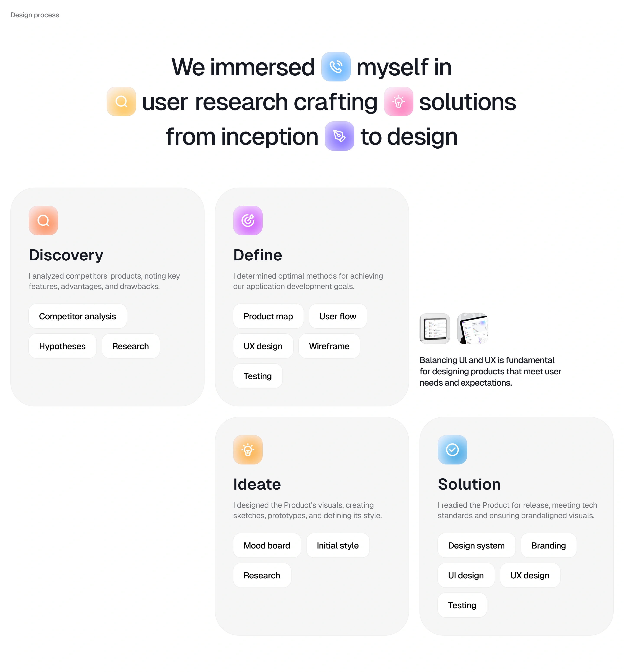Click the Design process label
Screen dimensions: 624x672
click(35, 15)
